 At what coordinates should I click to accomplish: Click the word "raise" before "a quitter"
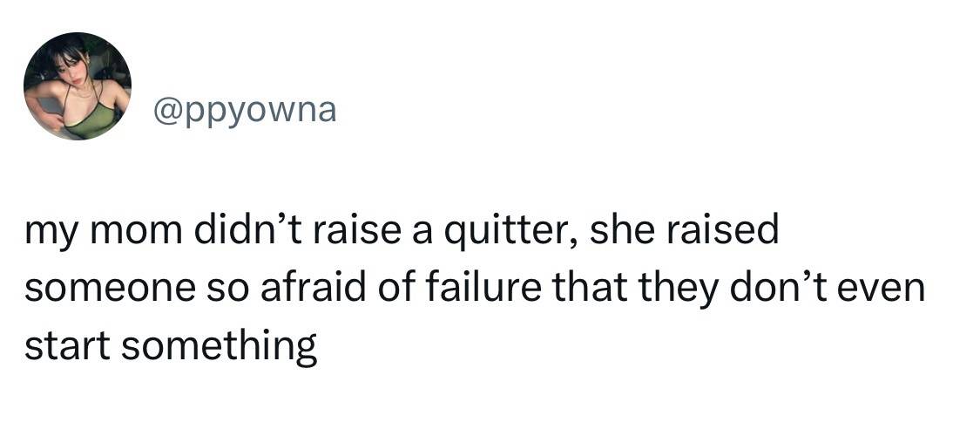click(335, 231)
